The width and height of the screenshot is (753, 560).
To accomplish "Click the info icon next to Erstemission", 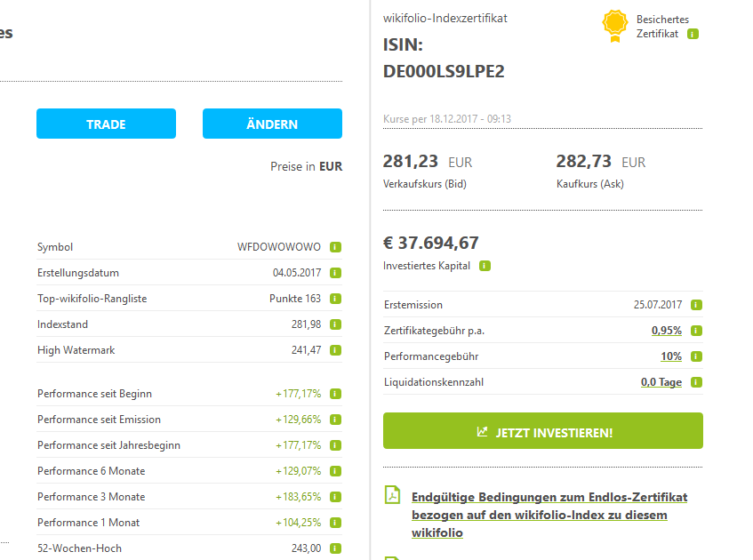I will [x=696, y=304].
